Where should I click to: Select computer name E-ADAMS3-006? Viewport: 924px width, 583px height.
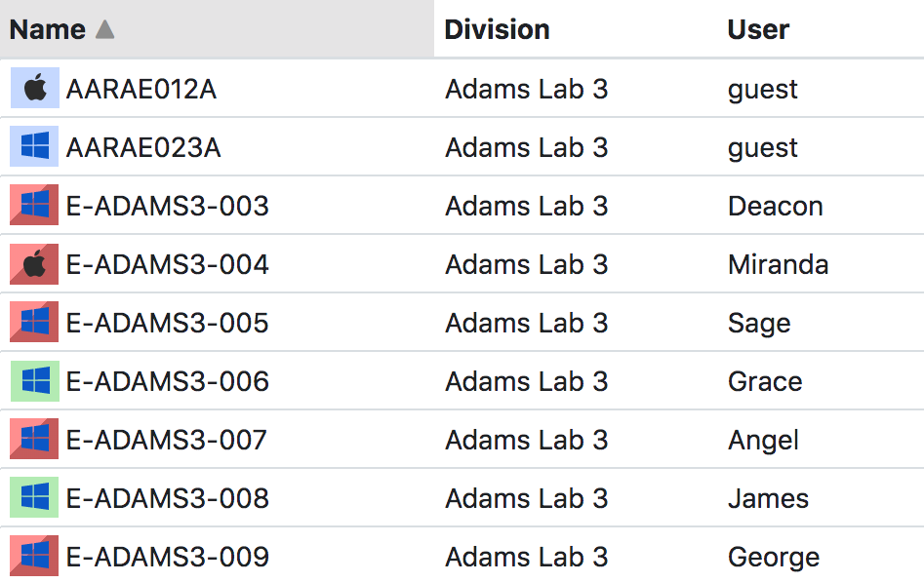click(x=168, y=381)
